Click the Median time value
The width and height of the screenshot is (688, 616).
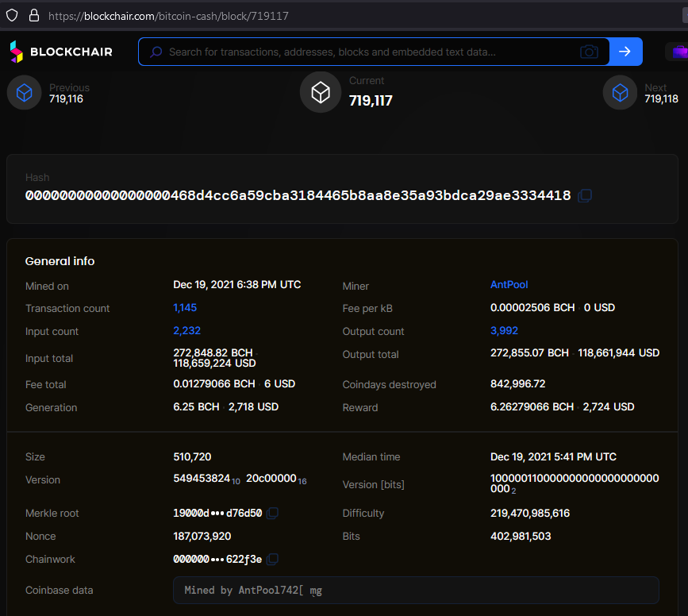click(553, 456)
